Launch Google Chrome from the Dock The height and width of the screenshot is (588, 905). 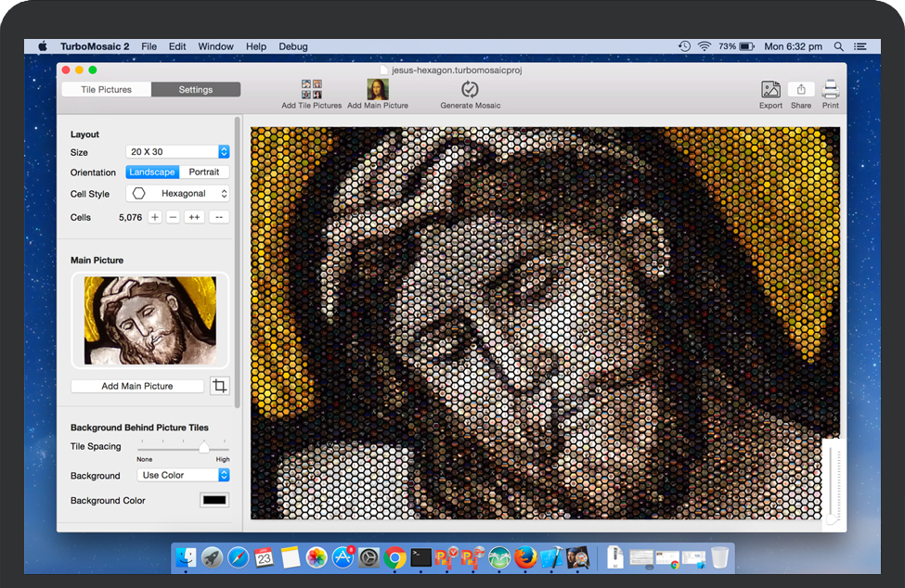[x=394, y=557]
